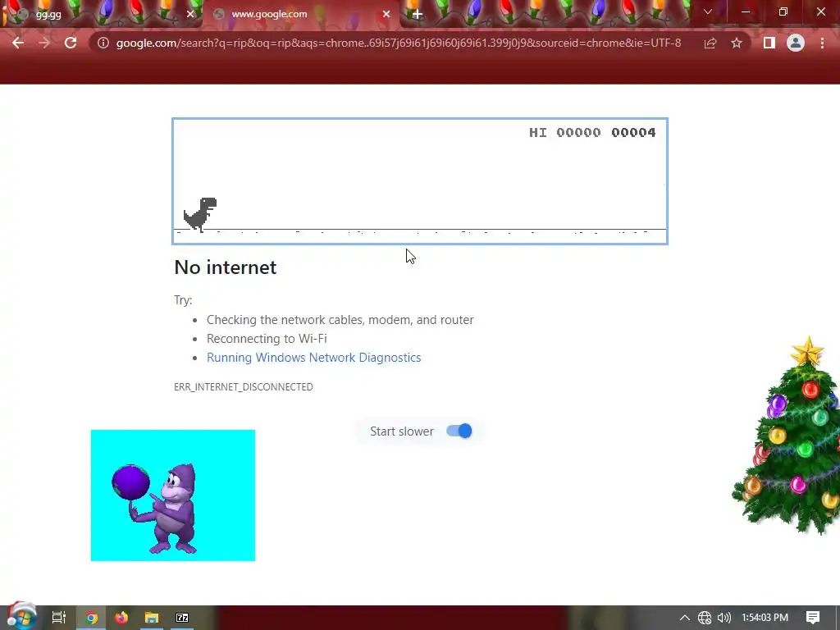Reload the current page
This screenshot has height=630, width=840.
pyautogui.click(x=71, y=43)
